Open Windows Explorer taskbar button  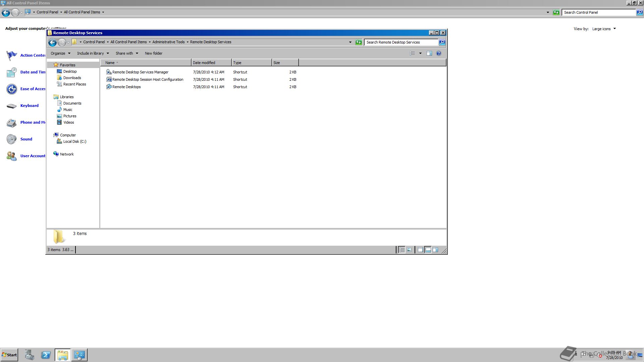63,355
